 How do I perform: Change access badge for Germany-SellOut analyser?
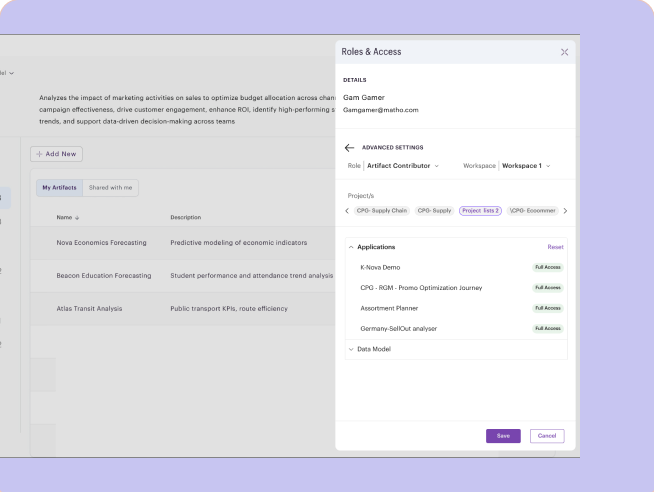[548, 329]
